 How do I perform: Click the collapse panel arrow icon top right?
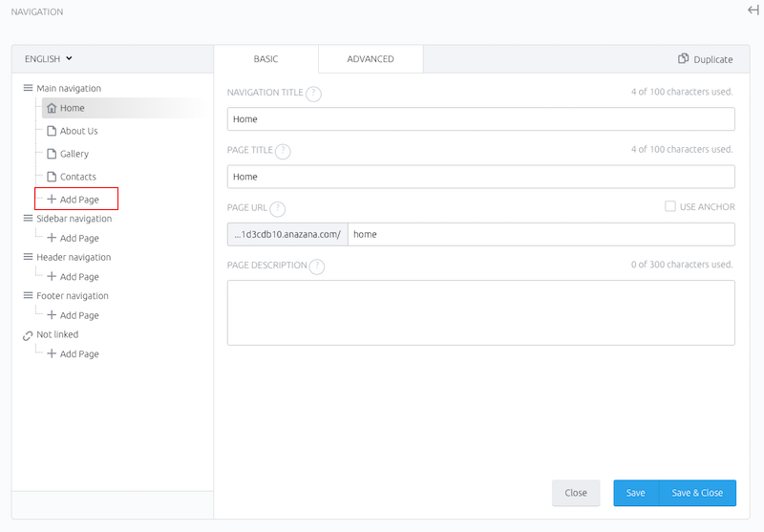pyautogui.click(x=753, y=11)
